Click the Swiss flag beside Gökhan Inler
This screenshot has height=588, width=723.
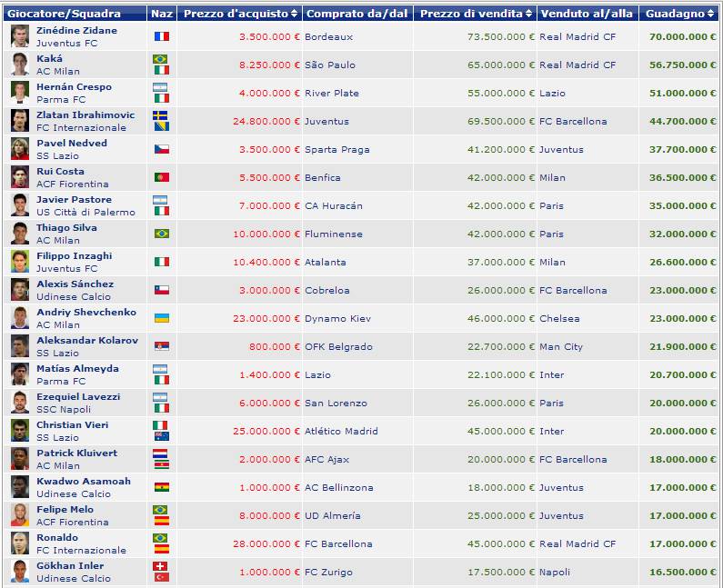(160, 566)
